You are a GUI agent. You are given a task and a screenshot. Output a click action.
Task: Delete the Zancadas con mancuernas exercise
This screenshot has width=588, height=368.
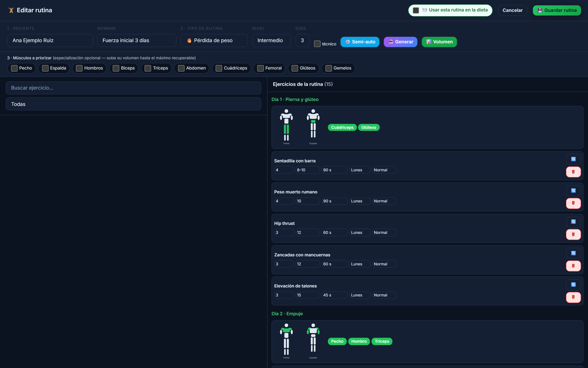coord(573,266)
